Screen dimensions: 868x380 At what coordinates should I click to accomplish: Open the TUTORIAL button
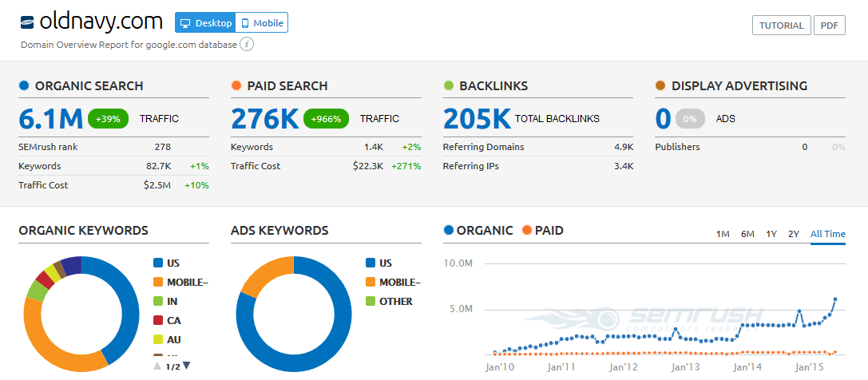click(x=781, y=26)
